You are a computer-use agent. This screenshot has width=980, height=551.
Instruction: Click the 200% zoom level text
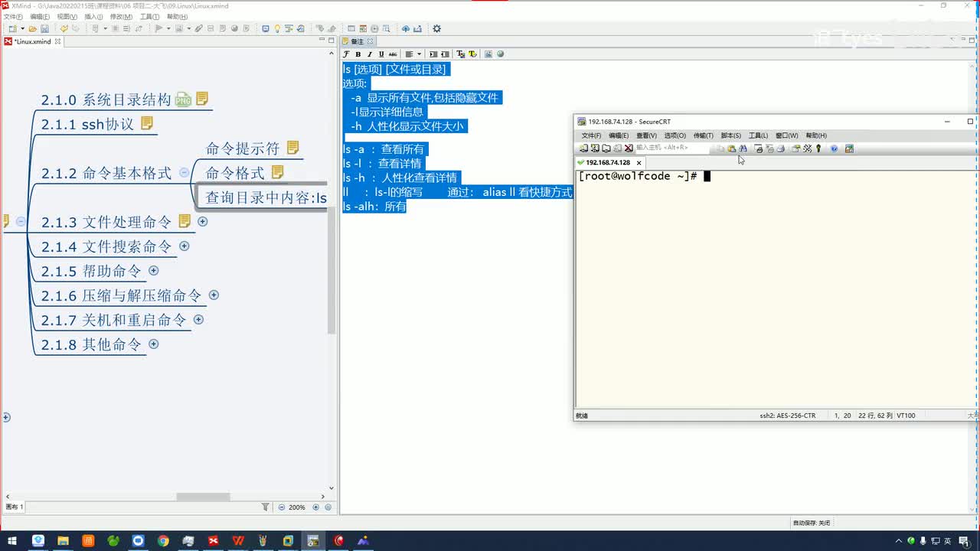(297, 507)
